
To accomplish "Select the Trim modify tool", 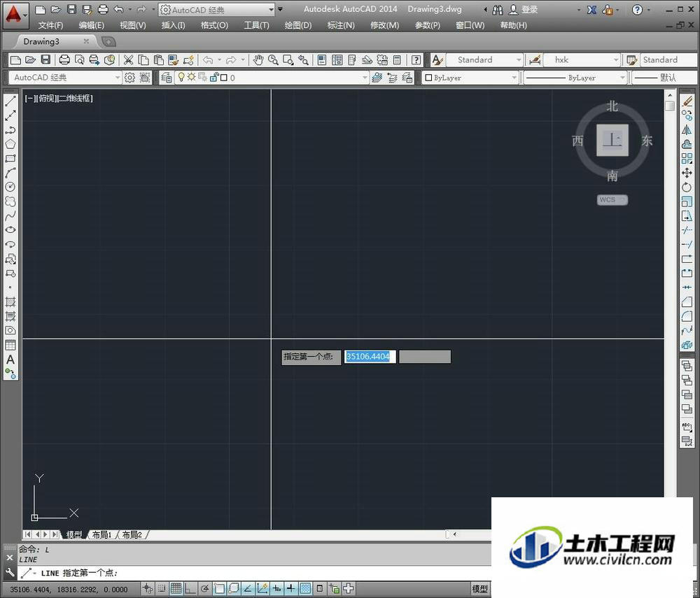I will 687,229.
